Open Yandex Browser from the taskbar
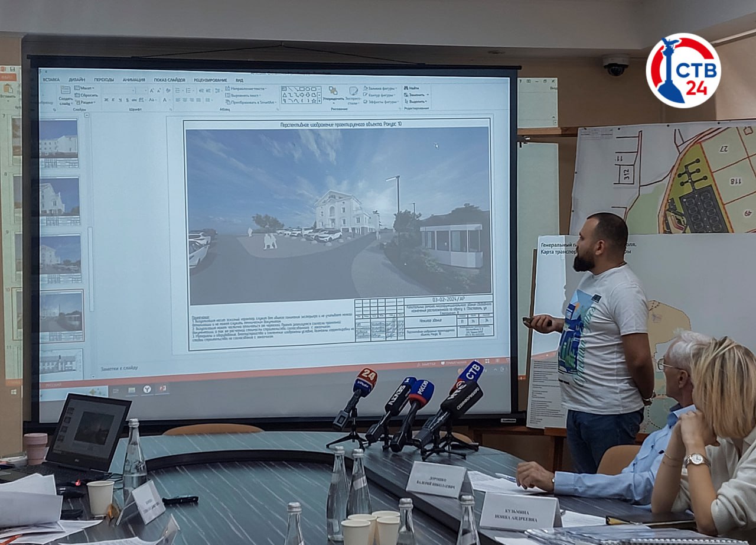The image size is (756, 545). click(x=147, y=389)
